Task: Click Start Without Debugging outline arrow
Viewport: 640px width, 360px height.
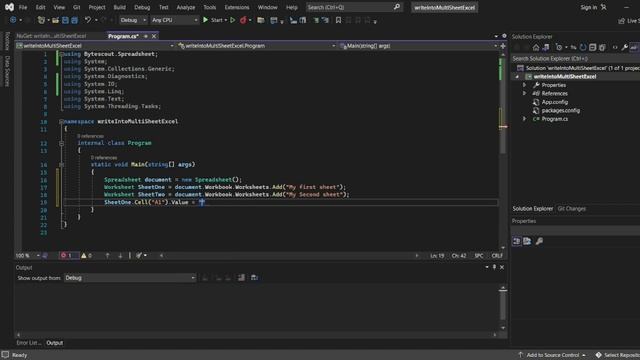Action: (x=233, y=20)
